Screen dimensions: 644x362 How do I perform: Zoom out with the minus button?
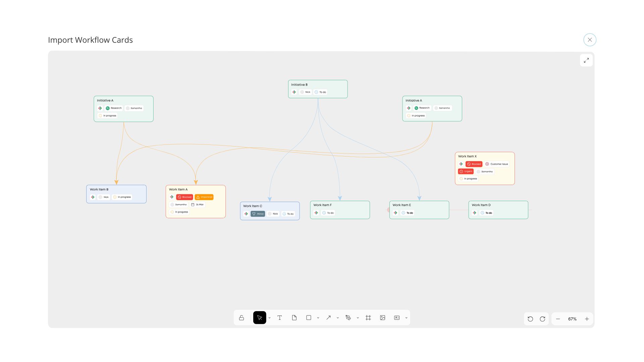[x=558, y=319]
